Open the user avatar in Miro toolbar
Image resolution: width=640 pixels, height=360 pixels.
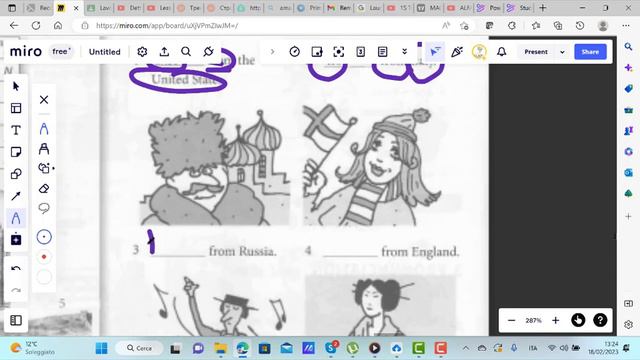point(479,52)
